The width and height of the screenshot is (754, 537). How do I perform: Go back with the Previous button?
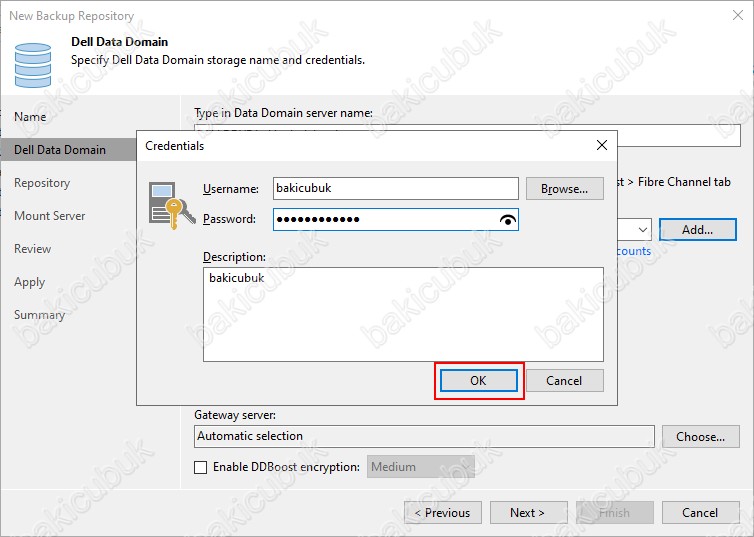[x=443, y=513]
